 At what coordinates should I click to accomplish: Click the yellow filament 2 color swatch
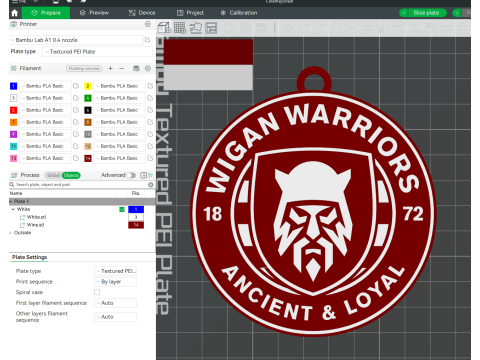[x=88, y=86]
